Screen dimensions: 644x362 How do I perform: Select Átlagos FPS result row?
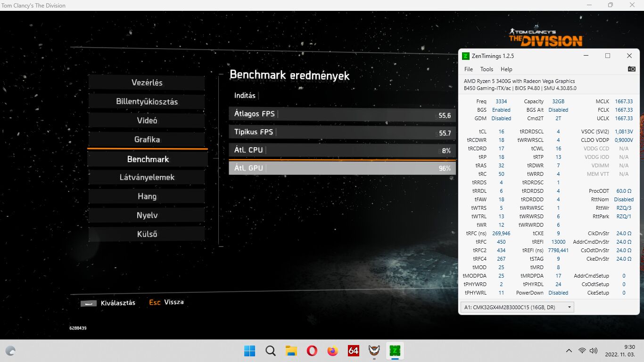(342, 114)
